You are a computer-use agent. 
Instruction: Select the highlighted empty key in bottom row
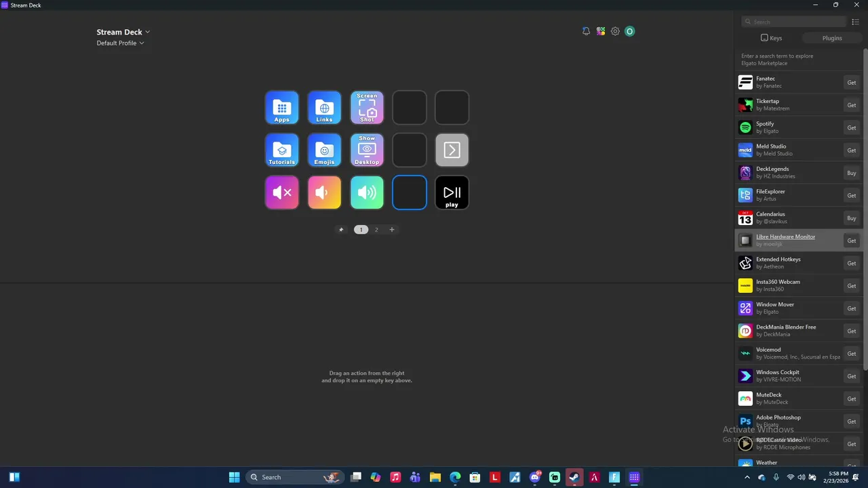[410, 192]
